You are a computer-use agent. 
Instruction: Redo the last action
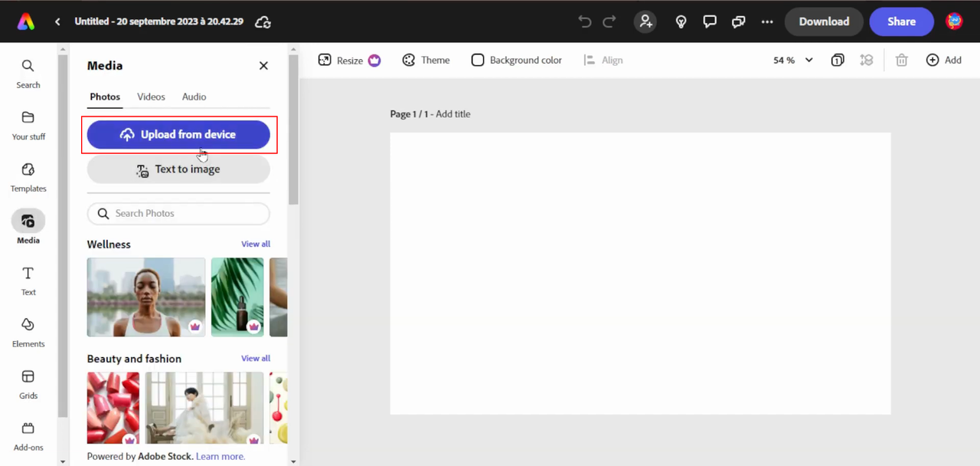click(609, 21)
